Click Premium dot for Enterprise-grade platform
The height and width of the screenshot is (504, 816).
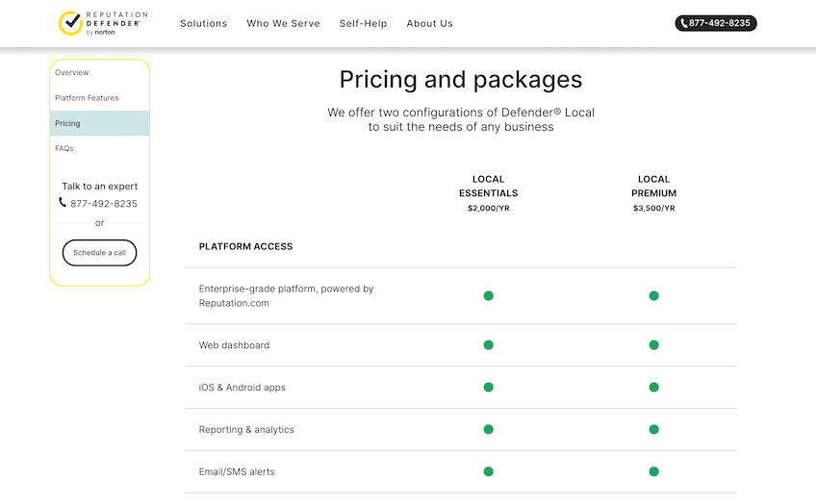coord(653,296)
